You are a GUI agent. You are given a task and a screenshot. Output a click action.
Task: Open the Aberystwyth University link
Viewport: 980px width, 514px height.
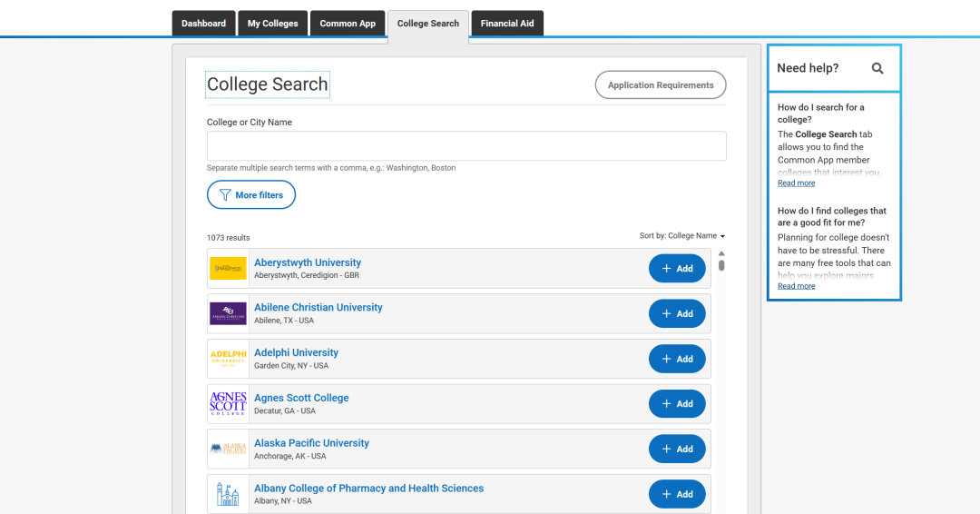308,262
